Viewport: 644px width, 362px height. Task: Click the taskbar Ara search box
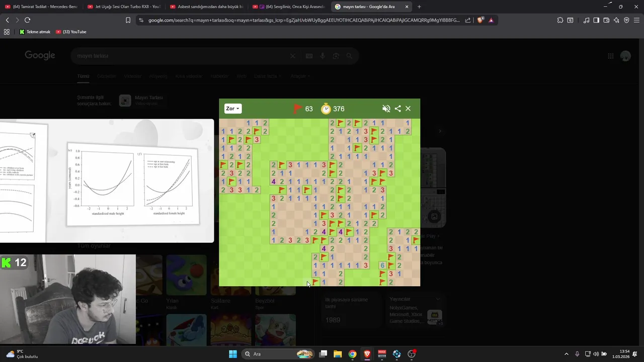[279, 354]
